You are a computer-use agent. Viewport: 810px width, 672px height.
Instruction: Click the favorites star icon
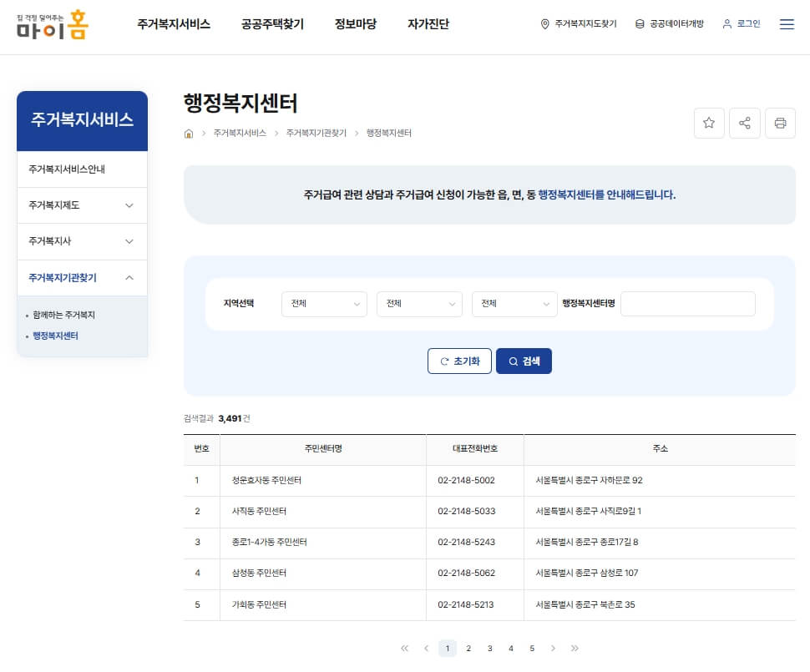tap(709, 123)
